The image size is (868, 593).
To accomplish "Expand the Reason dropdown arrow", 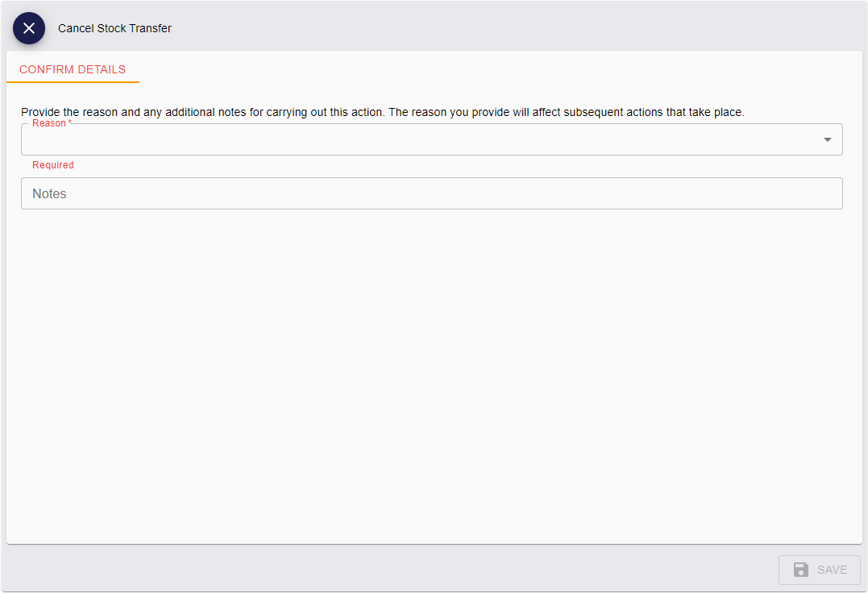I will pos(827,139).
